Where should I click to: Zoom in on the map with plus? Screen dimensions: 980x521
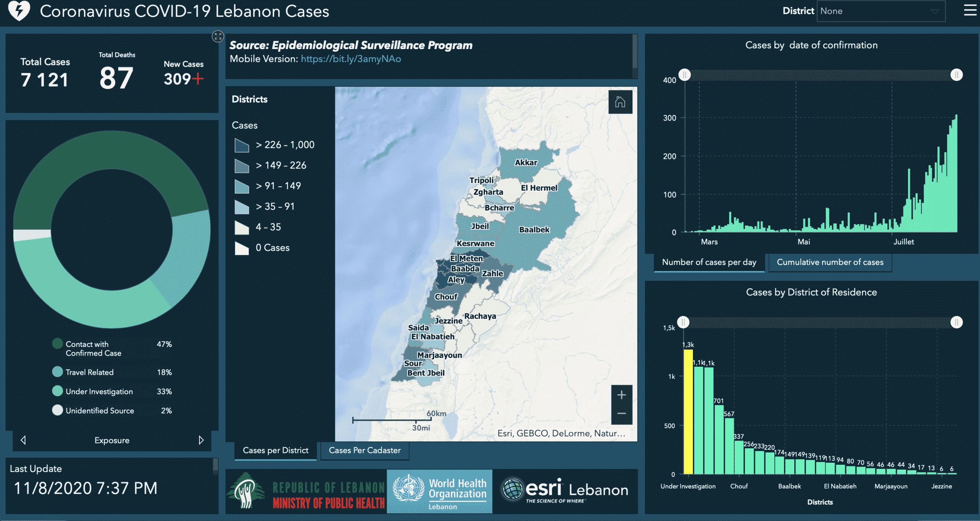point(621,395)
